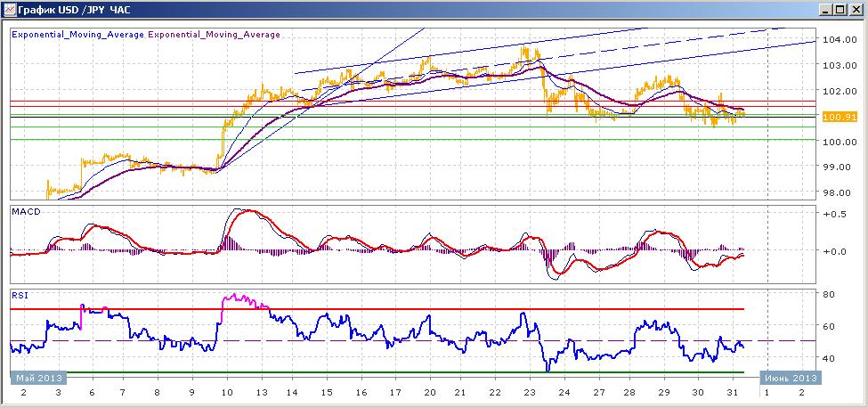Select the RSI indicator label
868x408 pixels.
19,296
